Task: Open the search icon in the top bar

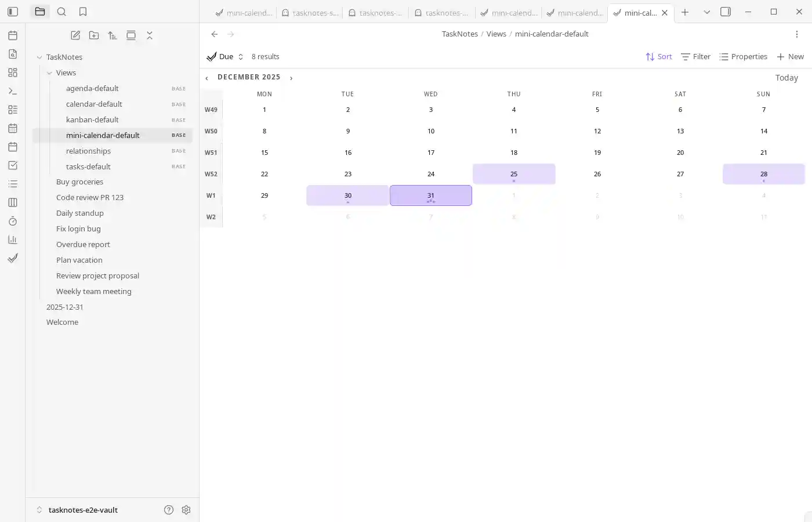Action: click(x=61, y=11)
